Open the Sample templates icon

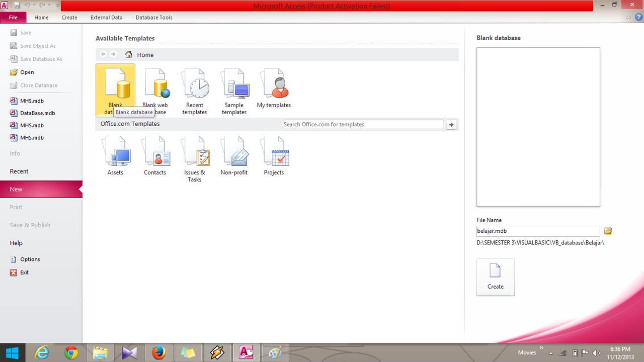(234, 90)
